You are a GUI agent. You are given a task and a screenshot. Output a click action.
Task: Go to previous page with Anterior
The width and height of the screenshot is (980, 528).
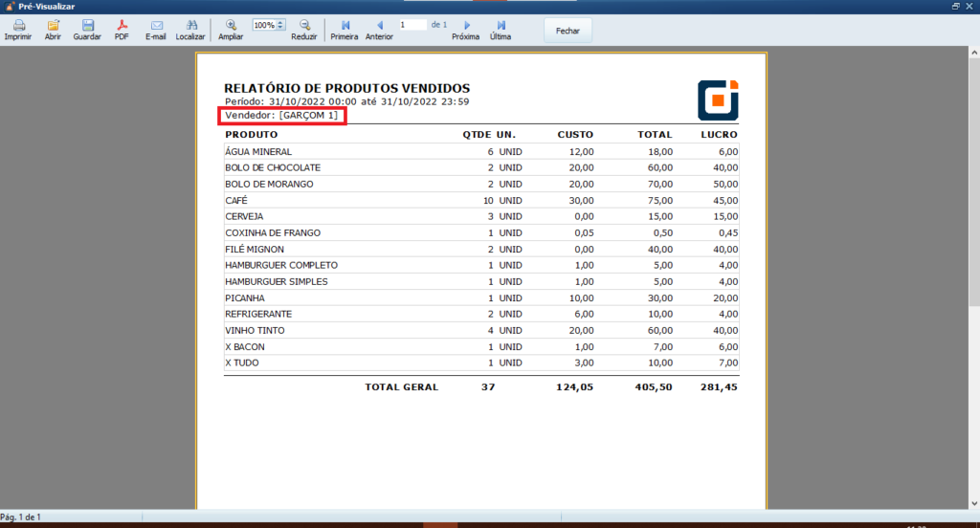(x=379, y=27)
